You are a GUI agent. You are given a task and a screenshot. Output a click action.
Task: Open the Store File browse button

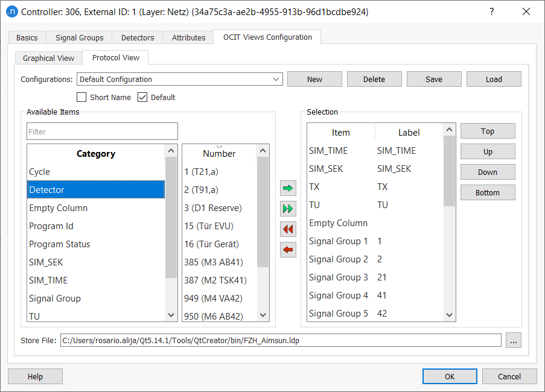(x=514, y=341)
